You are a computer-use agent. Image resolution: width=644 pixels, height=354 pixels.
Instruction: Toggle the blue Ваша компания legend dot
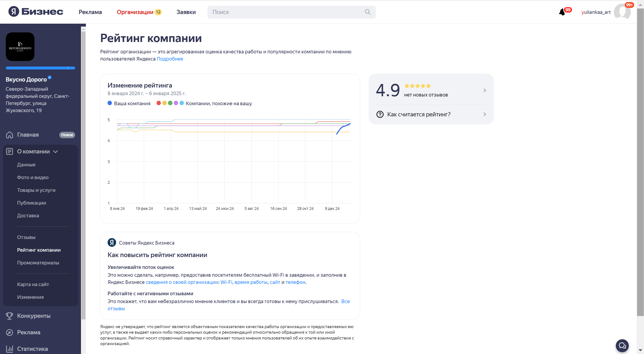click(110, 103)
